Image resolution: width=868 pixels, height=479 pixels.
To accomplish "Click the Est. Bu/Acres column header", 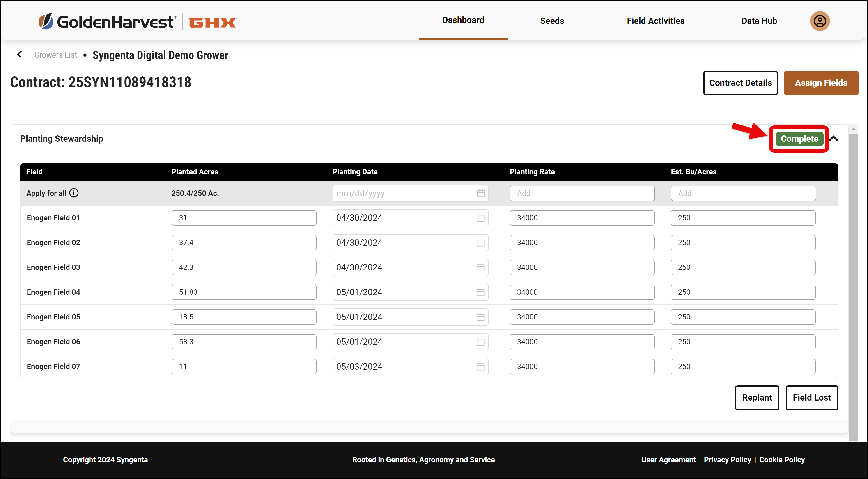I will tap(693, 172).
